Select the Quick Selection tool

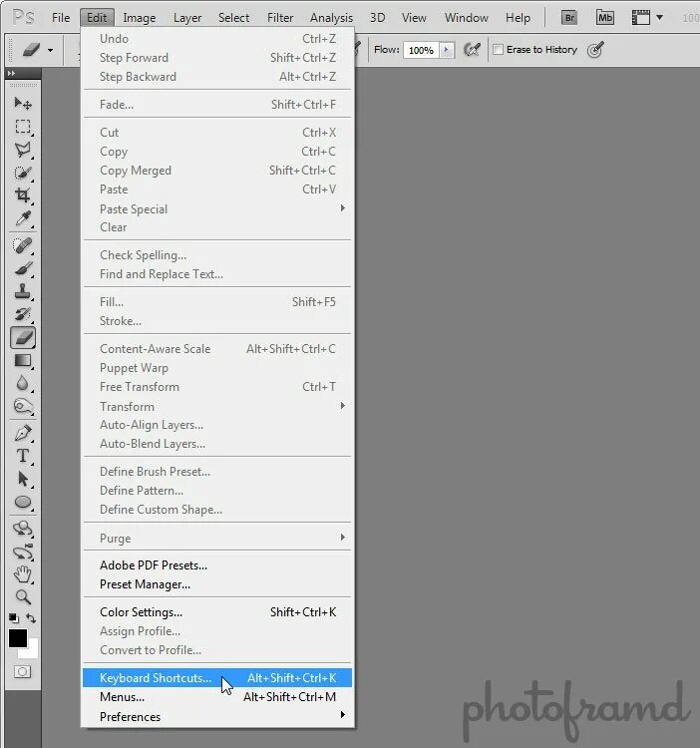coord(22,173)
